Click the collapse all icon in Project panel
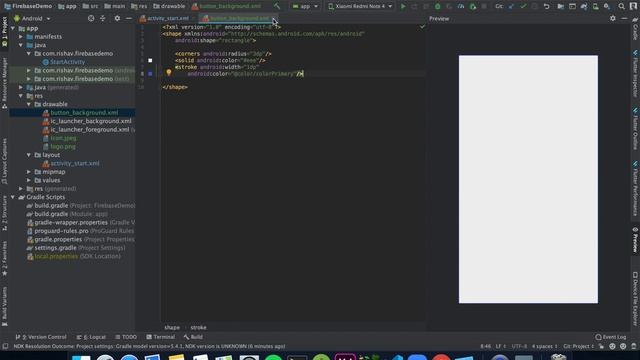640x360 pixels. pyautogui.click(x=102, y=18)
